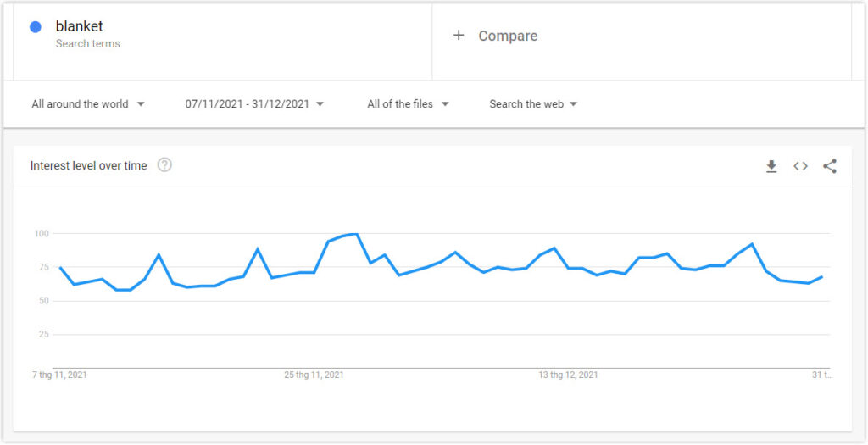Download the interest over time data

(771, 166)
